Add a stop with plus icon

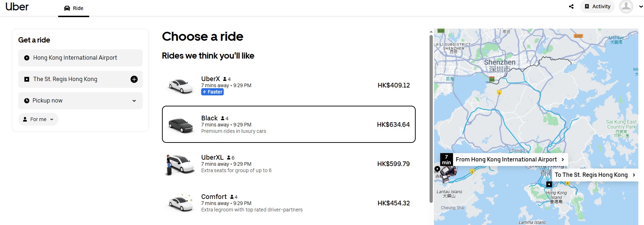(134, 79)
